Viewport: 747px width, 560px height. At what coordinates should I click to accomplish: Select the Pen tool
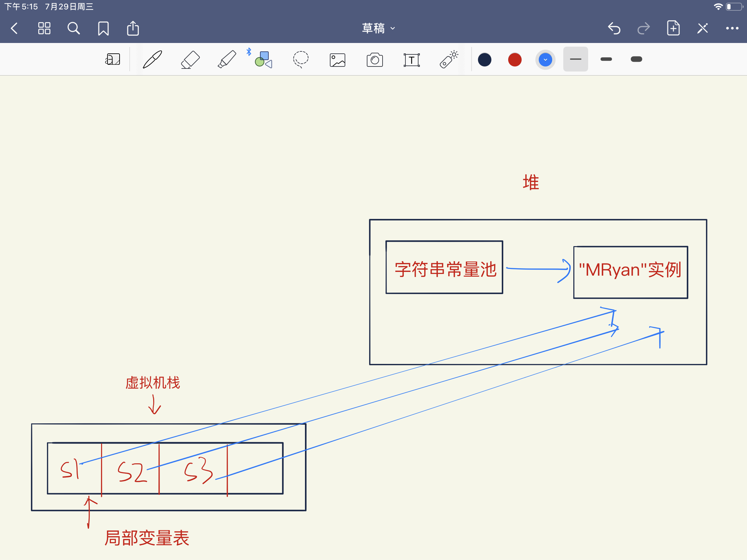152,59
